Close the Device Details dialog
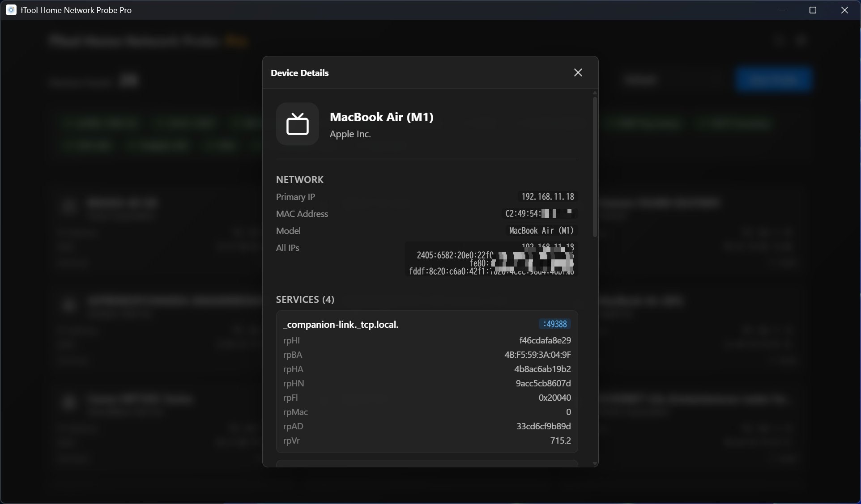The height and width of the screenshot is (504, 861). pos(578,72)
